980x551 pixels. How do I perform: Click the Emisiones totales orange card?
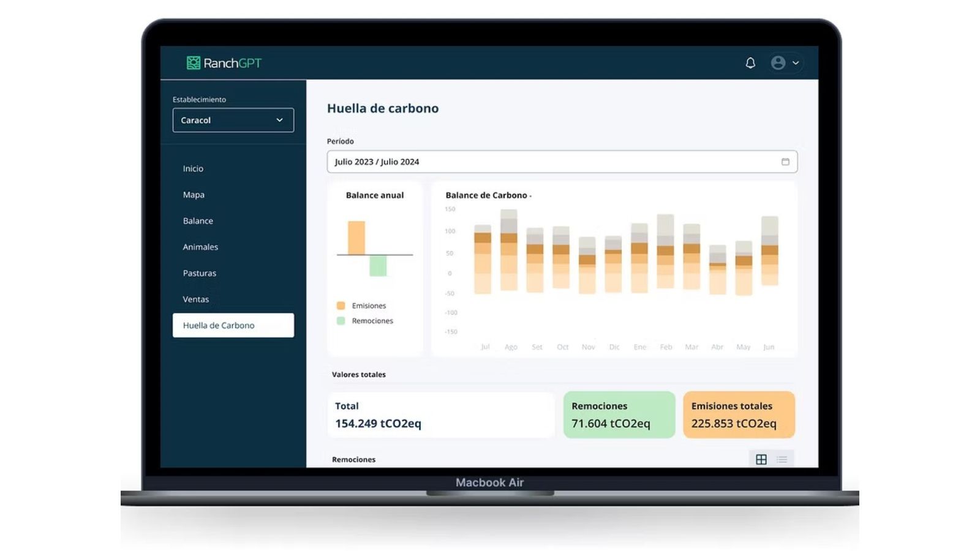tap(739, 414)
